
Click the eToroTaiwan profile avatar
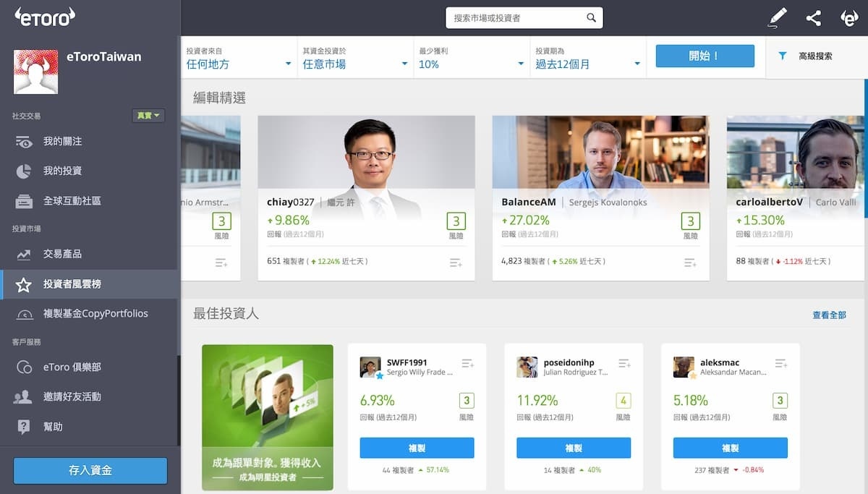[35, 72]
